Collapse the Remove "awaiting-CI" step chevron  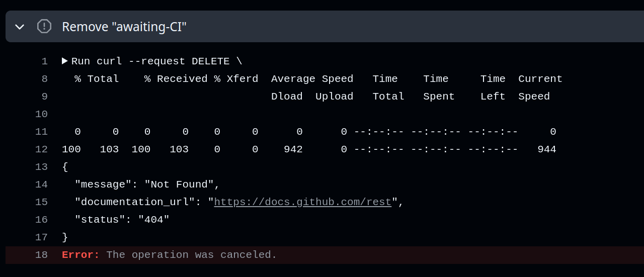(20, 27)
